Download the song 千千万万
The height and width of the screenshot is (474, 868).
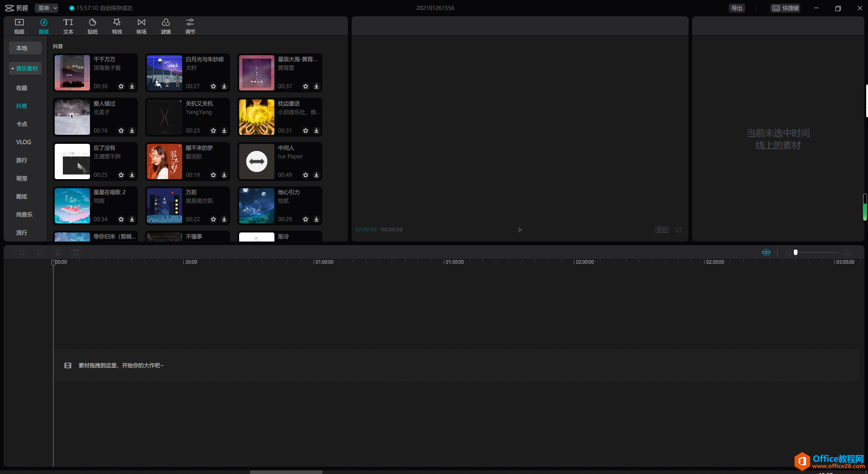point(132,86)
